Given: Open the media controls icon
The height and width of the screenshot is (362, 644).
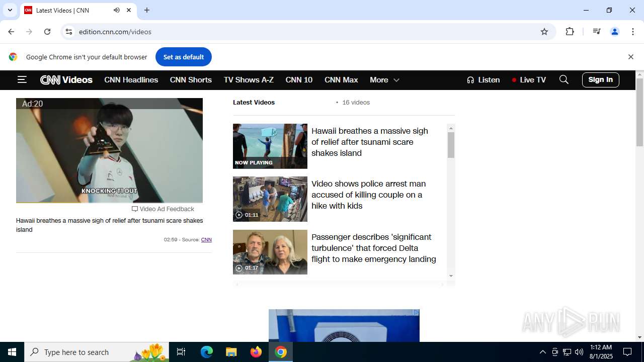Looking at the screenshot, I should click(x=597, y=32).
